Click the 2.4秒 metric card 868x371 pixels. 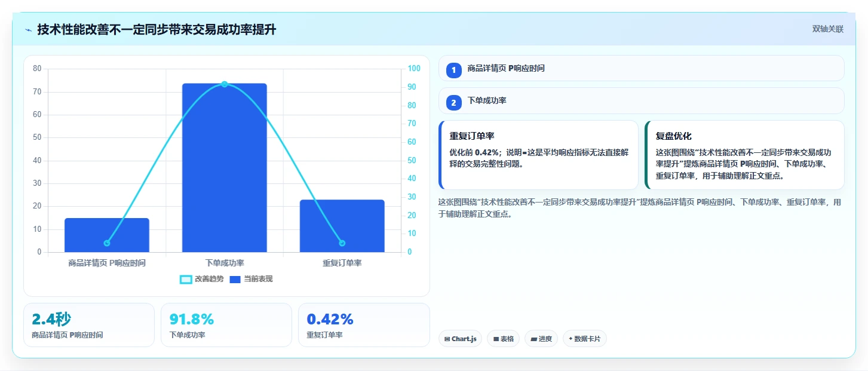coord(89,325)
